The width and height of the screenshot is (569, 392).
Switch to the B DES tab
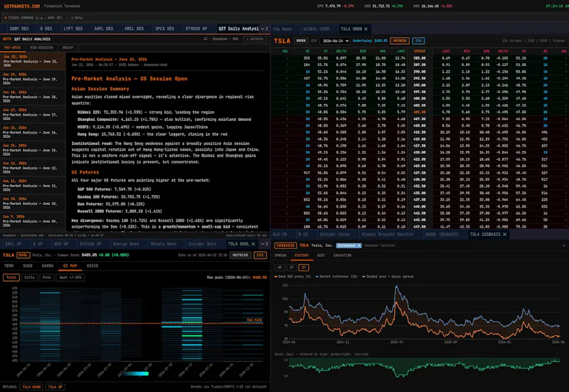click(x=46, y=28)
